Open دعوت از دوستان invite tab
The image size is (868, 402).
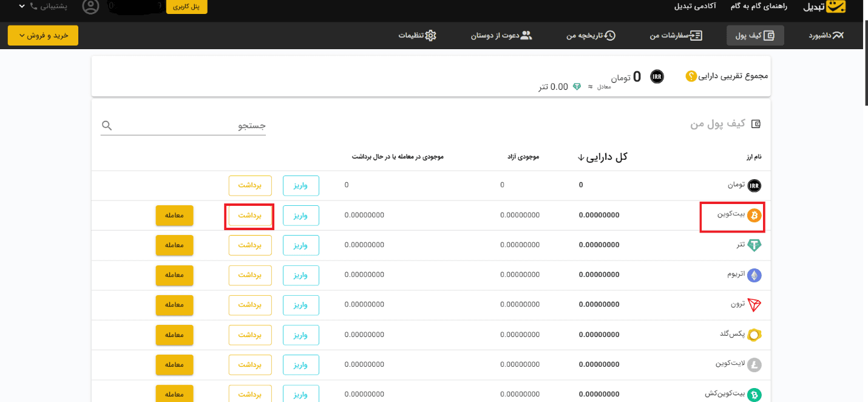click(x=501, y=35)
